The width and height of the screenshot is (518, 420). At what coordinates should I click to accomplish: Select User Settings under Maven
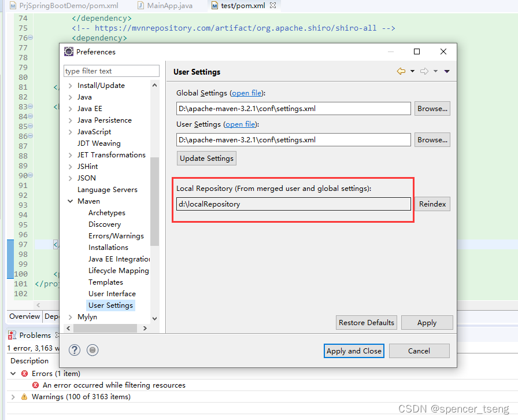[110, 305]
